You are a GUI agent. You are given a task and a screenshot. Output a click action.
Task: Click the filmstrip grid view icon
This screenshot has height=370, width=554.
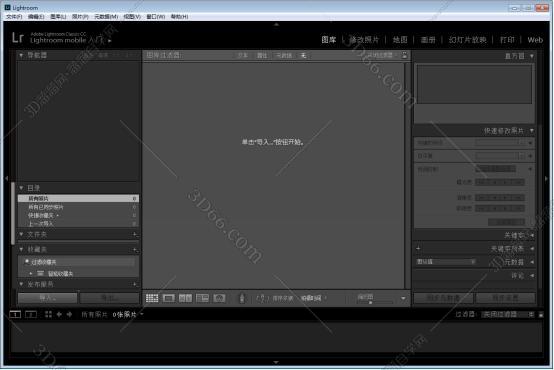(x=48, y=314)
